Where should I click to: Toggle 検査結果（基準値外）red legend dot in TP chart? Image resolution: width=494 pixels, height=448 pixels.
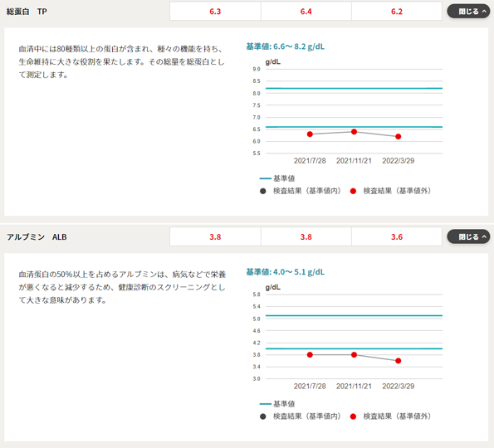click(x=353, y=191)
